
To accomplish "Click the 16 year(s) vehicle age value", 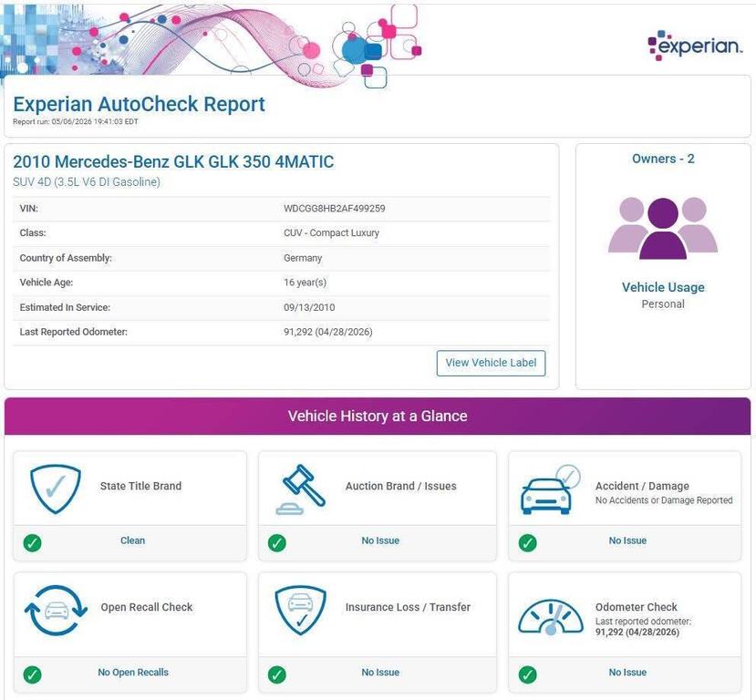I will [x=305, y=283].
